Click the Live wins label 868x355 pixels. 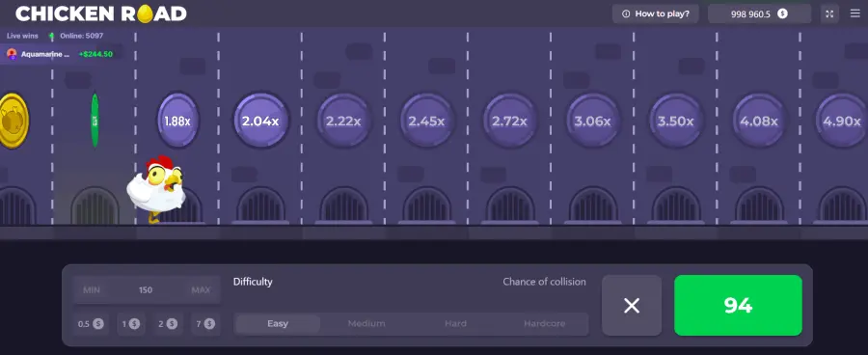[x=22, y=36]
